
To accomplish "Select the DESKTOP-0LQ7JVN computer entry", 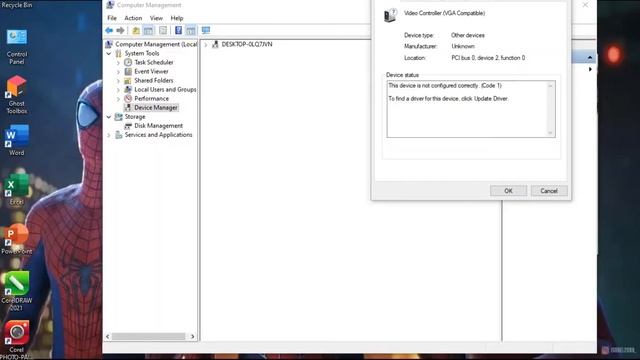I will pyautogui.click(x=247, y=44).
